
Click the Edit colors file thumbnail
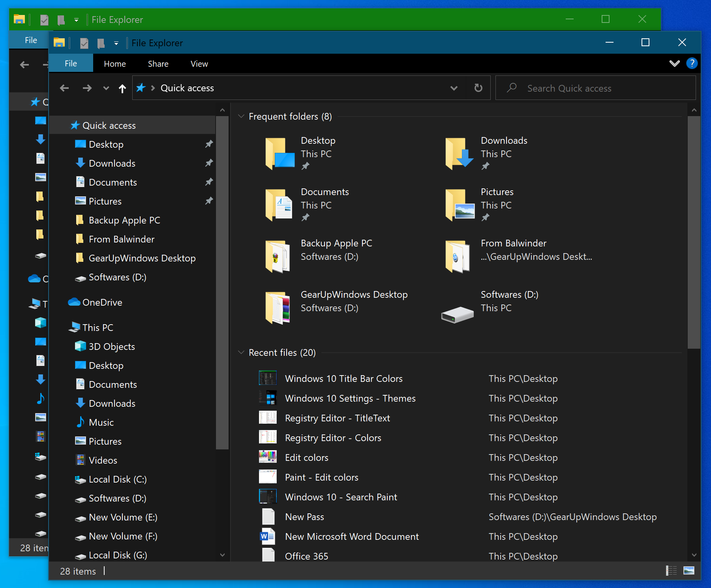(x=268, y=457)
